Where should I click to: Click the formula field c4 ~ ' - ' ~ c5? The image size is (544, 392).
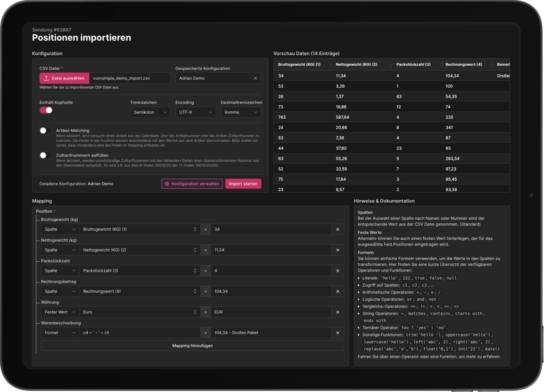tap(140, 333)
